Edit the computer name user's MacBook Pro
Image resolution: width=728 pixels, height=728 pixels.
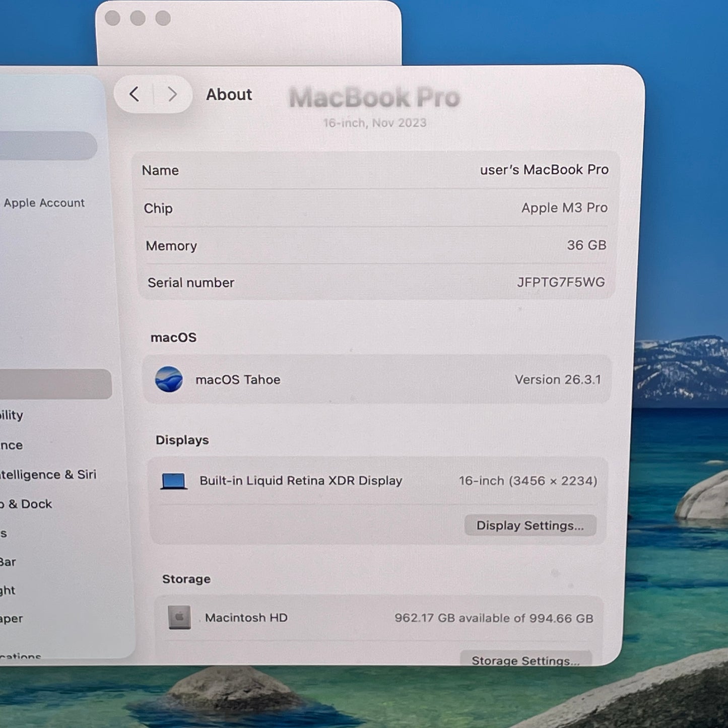point(544,170)
